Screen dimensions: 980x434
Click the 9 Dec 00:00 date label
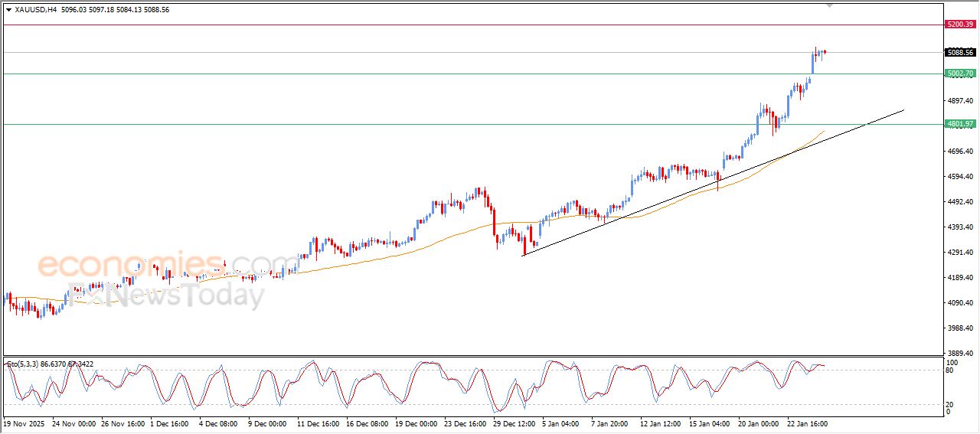266,423
